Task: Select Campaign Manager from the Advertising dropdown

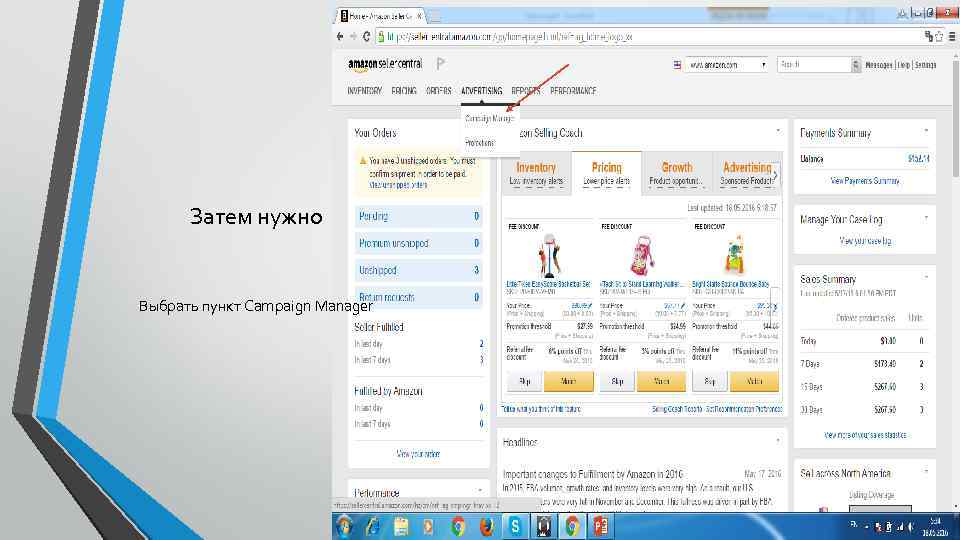Action: click(489, 118)
